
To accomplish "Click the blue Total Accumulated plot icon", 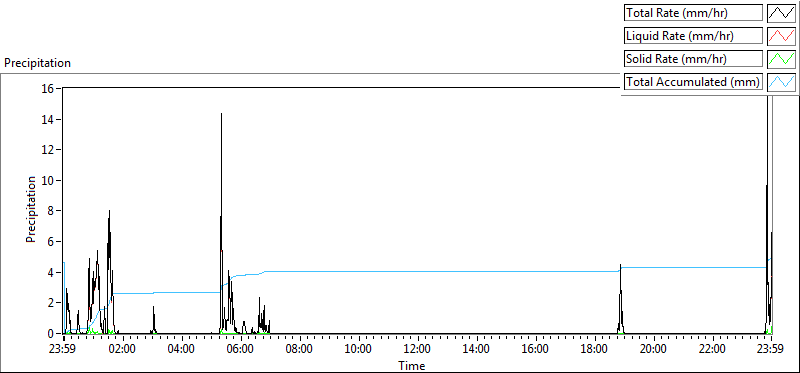I will (781, 82).
